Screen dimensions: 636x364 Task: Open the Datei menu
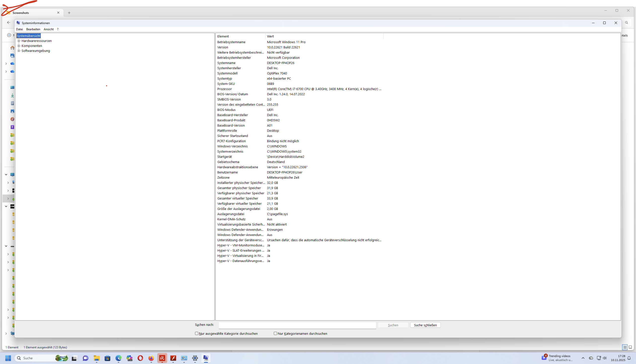tap(19, 29)
